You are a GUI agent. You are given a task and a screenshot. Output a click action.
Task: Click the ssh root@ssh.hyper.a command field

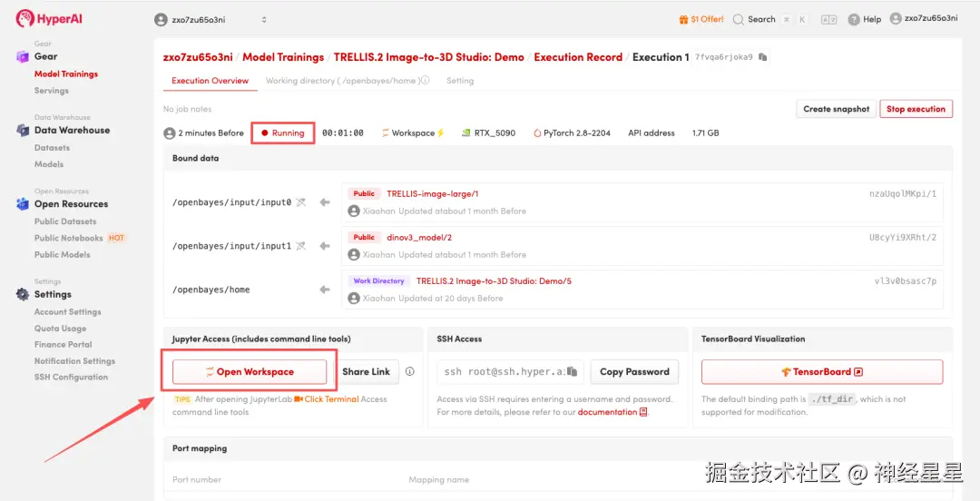point(510,371)
